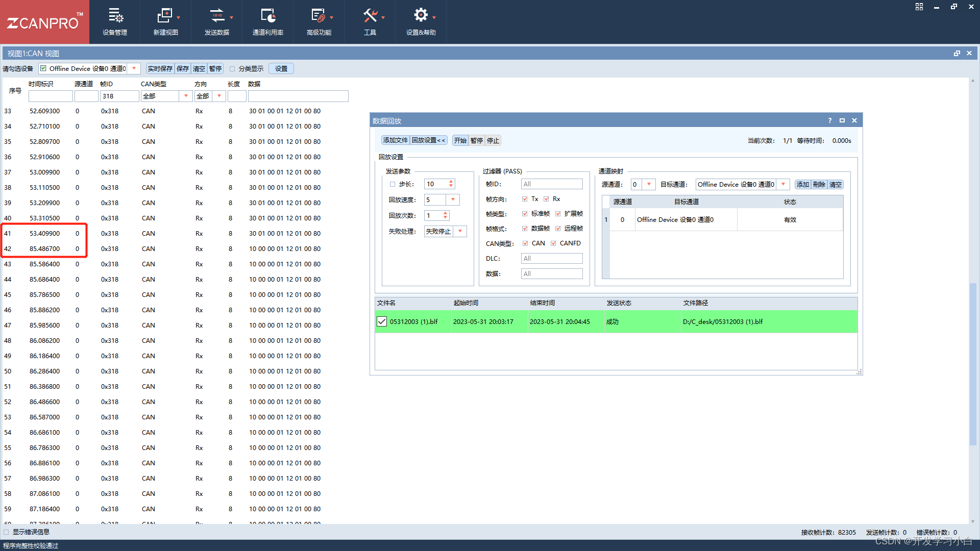This screenshot has height=551, width=980.
Task: Click the 新建视图 new view icon
Action: pyautogui.click(x=165, y=16)
